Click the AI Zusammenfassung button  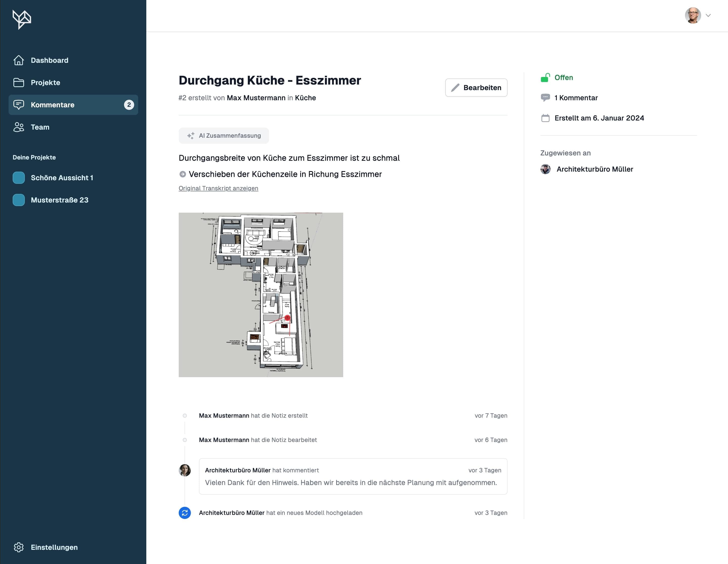pos(224,136)
